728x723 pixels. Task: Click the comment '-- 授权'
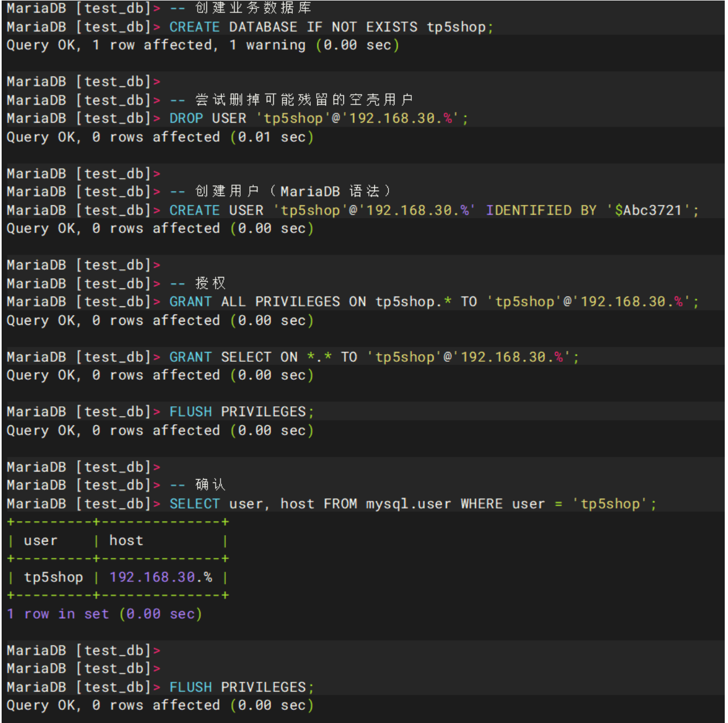pyautogui.click(x=198, y=283)
